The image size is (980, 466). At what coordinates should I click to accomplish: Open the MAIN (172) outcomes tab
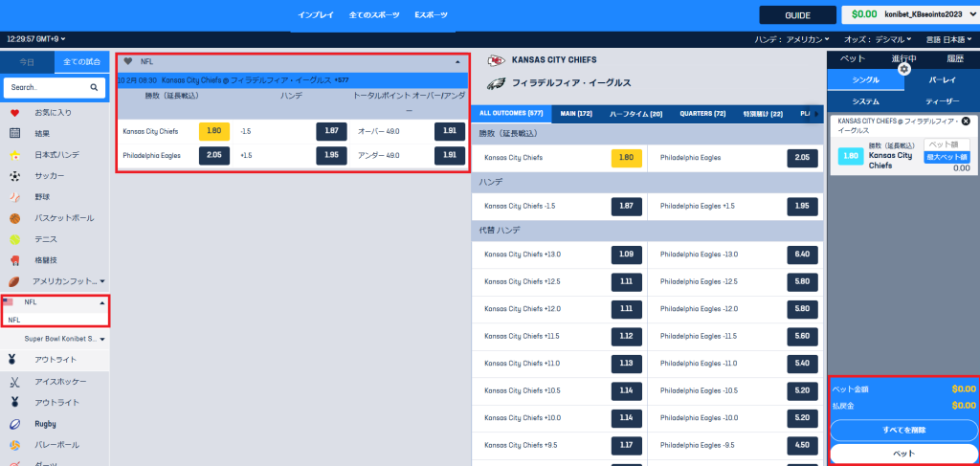576,114
